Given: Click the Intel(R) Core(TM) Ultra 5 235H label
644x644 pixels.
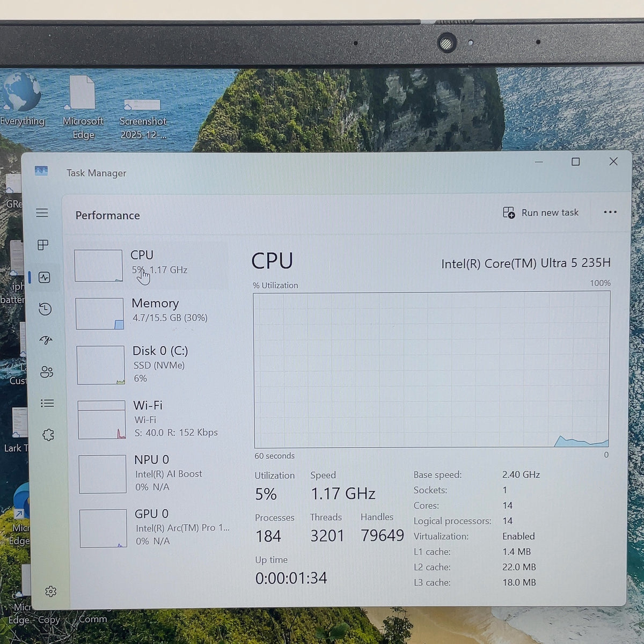Looking at the screenshot, I should point(526,263).
